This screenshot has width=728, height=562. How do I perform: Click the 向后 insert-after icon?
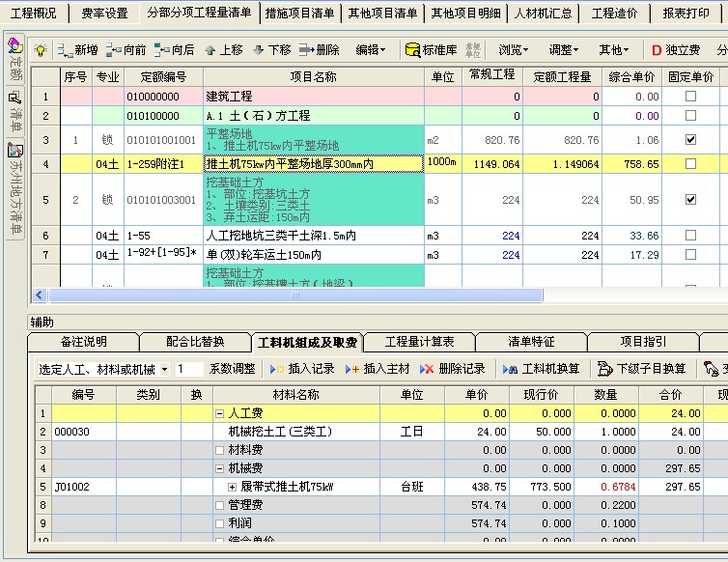tap(161, 49)
